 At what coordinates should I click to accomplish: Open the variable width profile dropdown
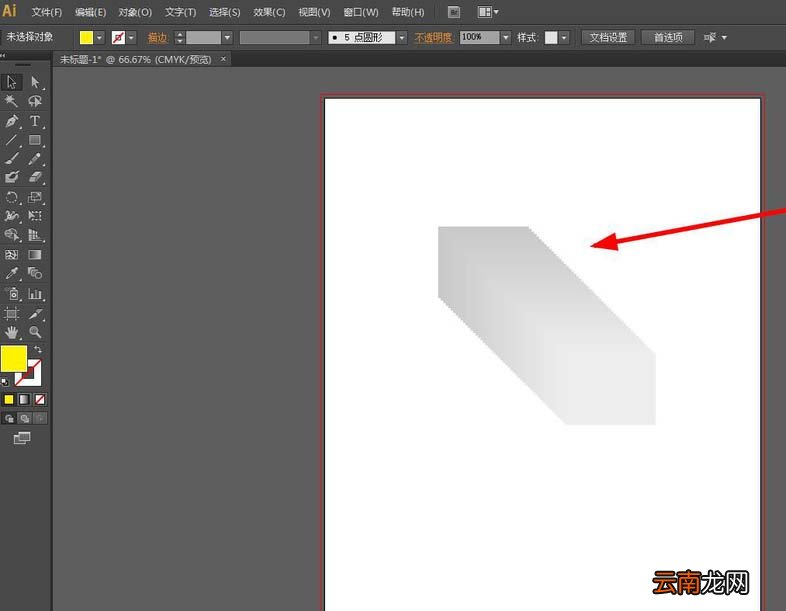click(x=315, y=38)
